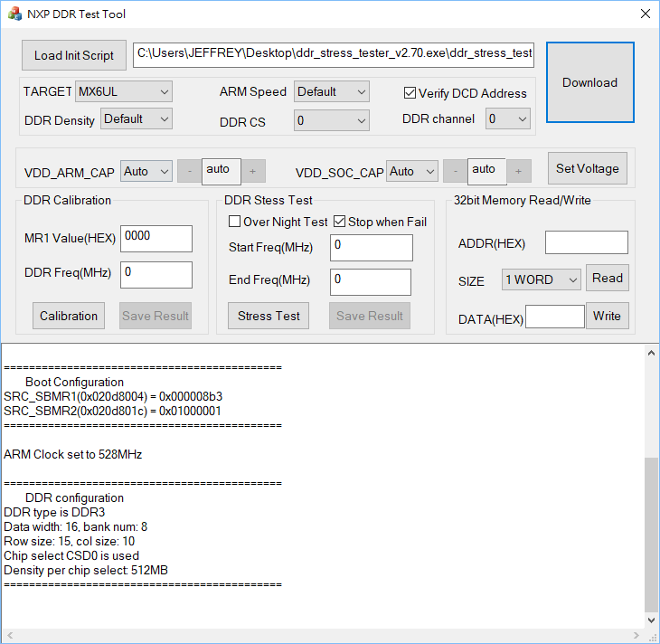
Task: Open the ARM Speed dropdown
Action: [x=331, y=91]
